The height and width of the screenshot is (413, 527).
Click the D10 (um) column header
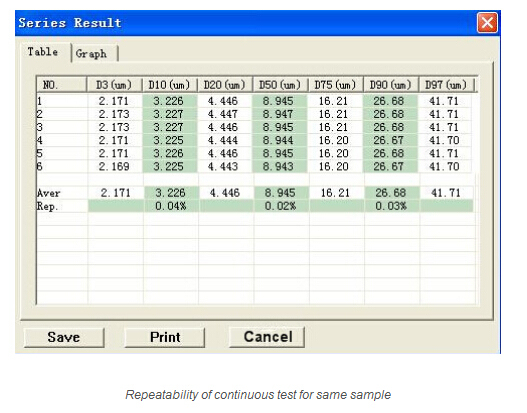click(169, 85)
